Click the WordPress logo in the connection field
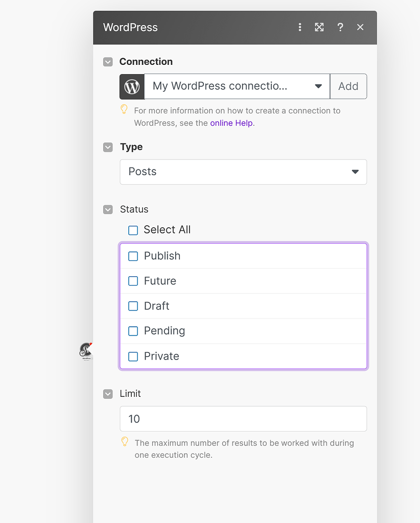 click(131, 86)
